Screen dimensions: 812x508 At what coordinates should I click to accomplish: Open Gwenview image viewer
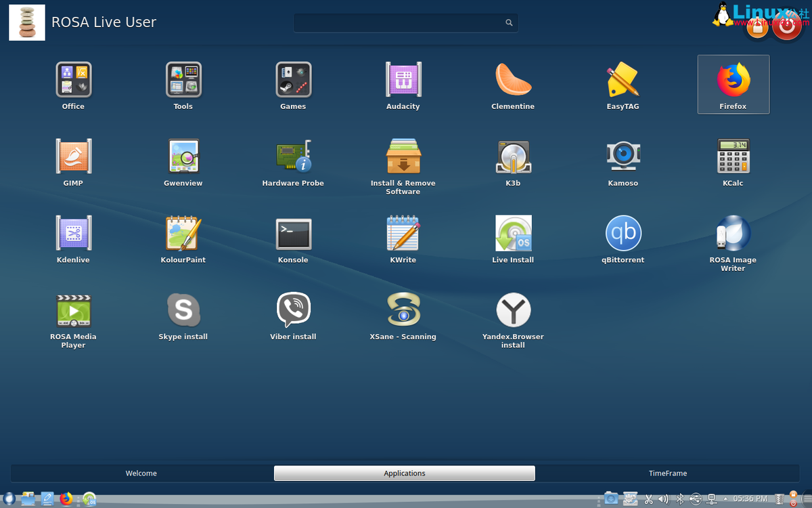(183, 163)
